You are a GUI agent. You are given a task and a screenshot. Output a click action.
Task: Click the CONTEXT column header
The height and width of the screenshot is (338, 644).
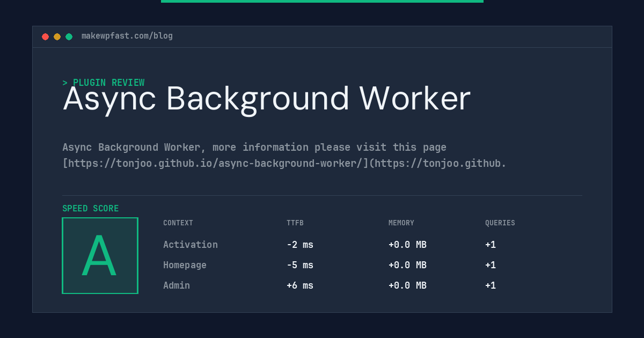pyautogui.click(x=178, y=223)
